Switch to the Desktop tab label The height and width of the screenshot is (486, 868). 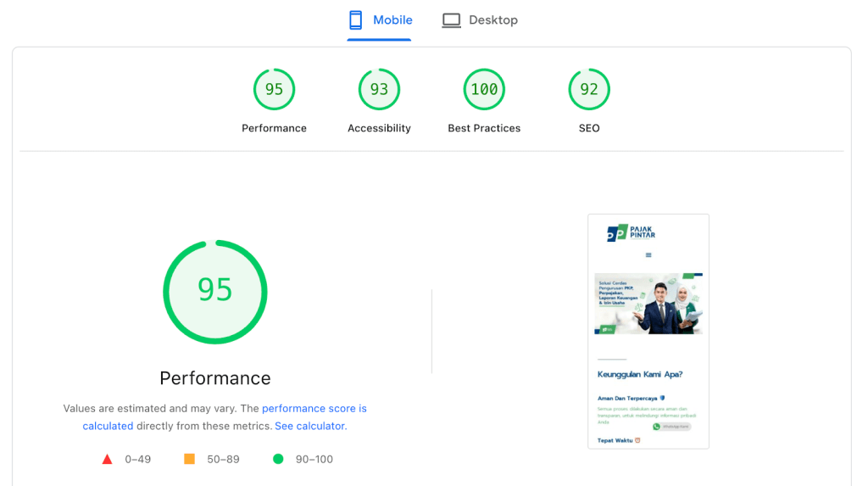tap(492, 20)
